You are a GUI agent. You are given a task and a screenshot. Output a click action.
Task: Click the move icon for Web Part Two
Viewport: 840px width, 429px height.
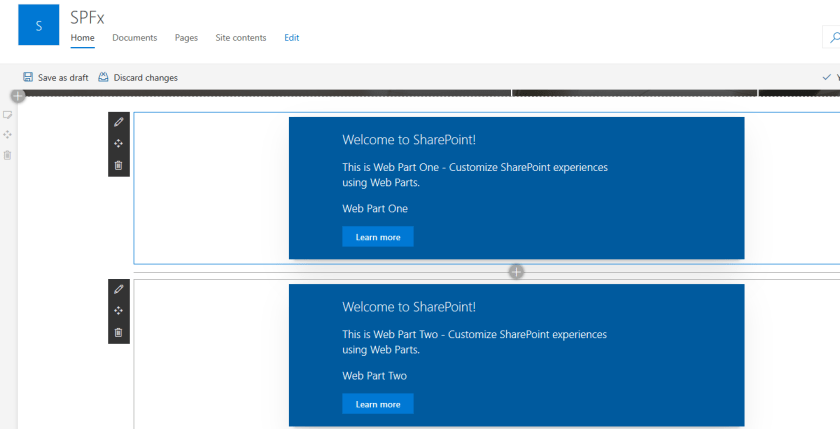click(119, 311)
